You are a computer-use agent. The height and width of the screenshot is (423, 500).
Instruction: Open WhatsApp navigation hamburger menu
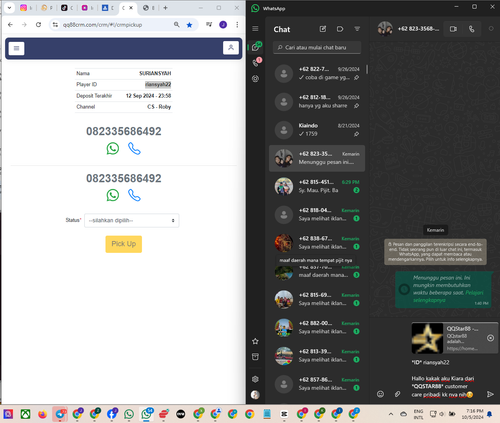(x=255, y=29)
